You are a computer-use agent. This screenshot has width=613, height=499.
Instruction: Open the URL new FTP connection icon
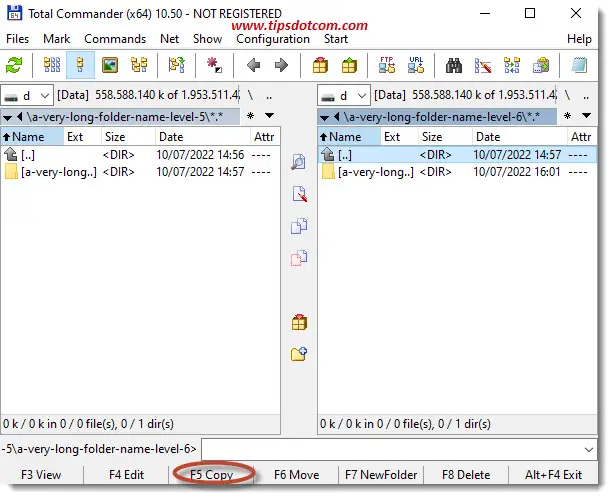click(416, 65)
